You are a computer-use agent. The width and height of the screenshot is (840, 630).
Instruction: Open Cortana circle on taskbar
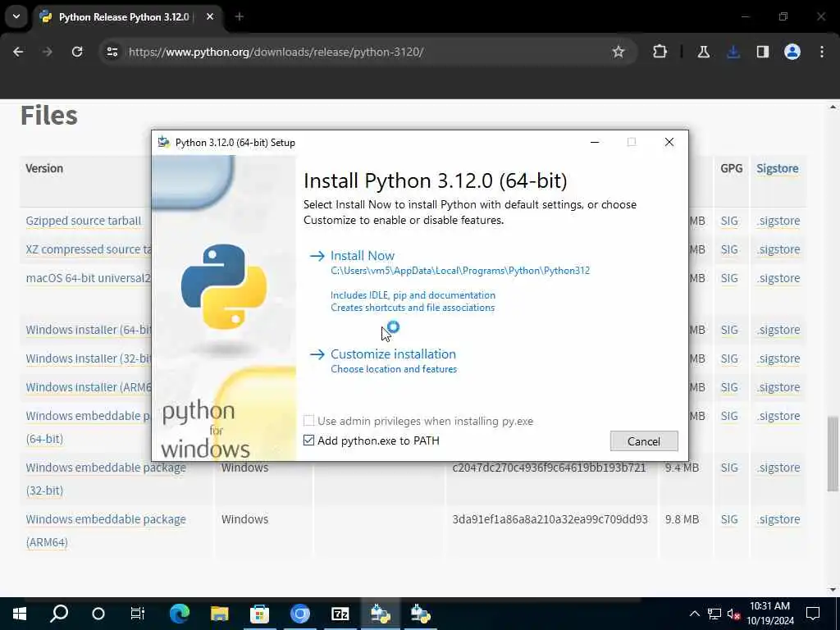(98, 614)
